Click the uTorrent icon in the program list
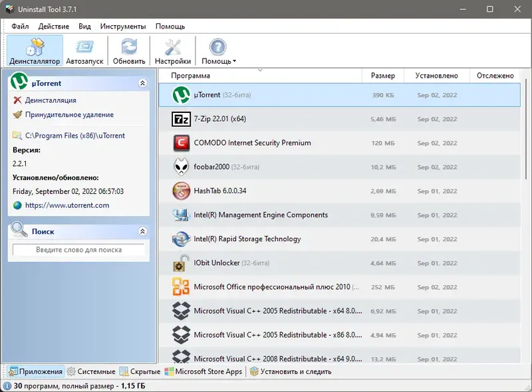532x392 pixels. pyautogui.click(x=180, y=95)
